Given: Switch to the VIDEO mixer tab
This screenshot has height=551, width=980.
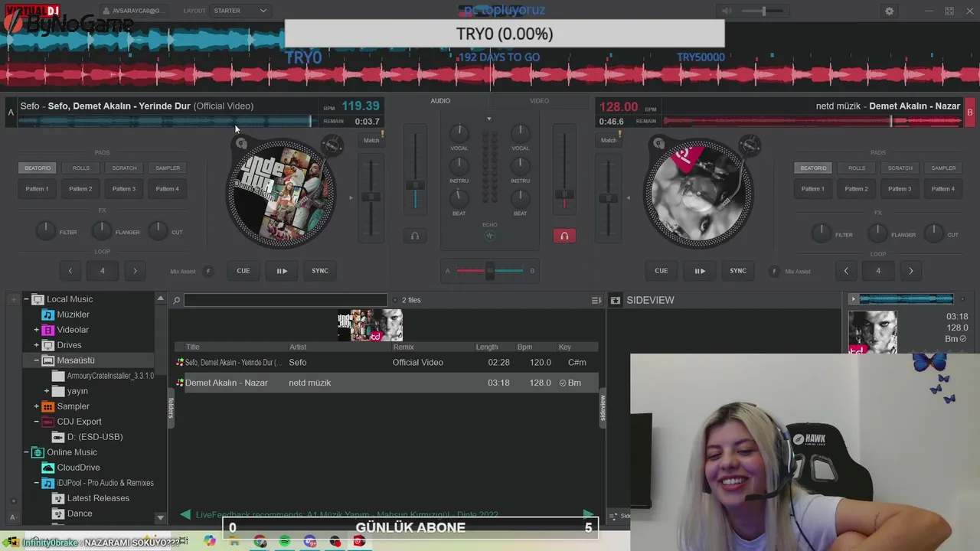Looking at the screenshot, I should tap(539, 101).
